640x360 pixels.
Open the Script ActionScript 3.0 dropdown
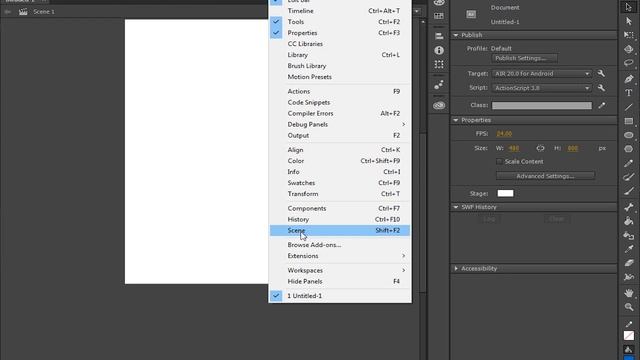pyautogui.click(x=542, y=88)
